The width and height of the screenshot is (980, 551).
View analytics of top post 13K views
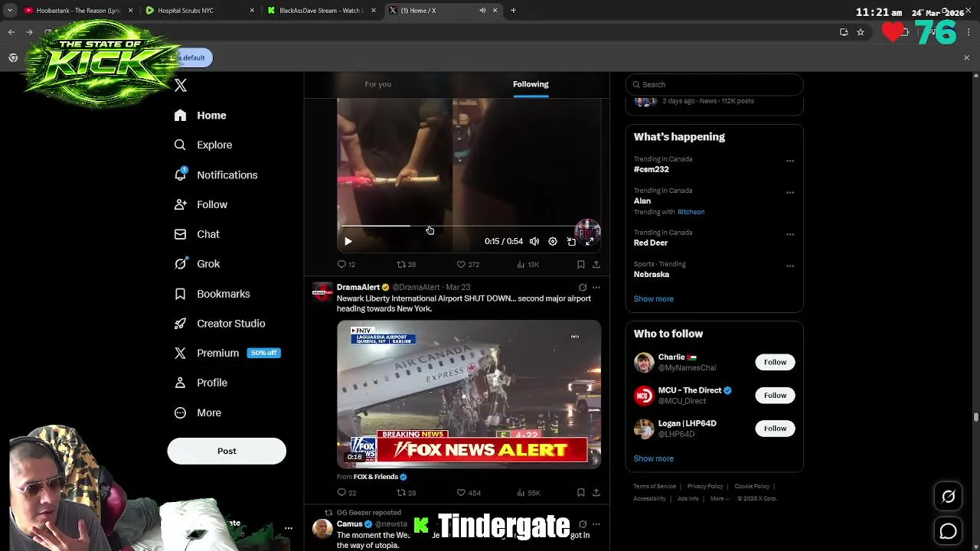[x=528, y=264]
